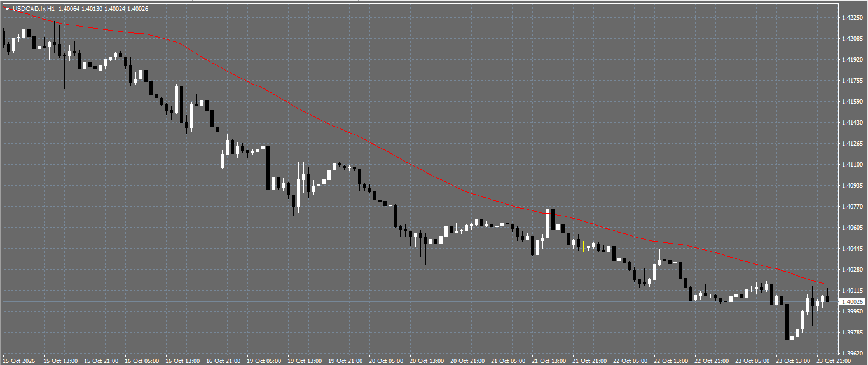Click the 1.39950 price axis label
Screen dimensions: 868x365
(852, 312)
